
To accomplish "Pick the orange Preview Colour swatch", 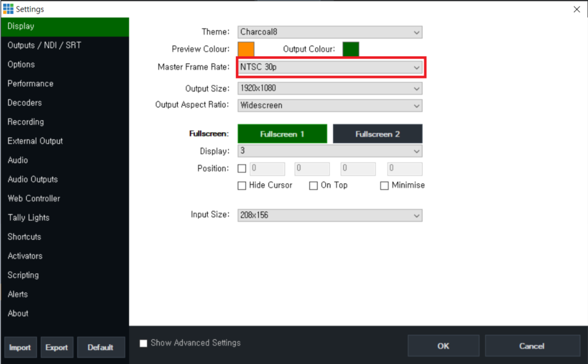I will [x=246, y=49].
